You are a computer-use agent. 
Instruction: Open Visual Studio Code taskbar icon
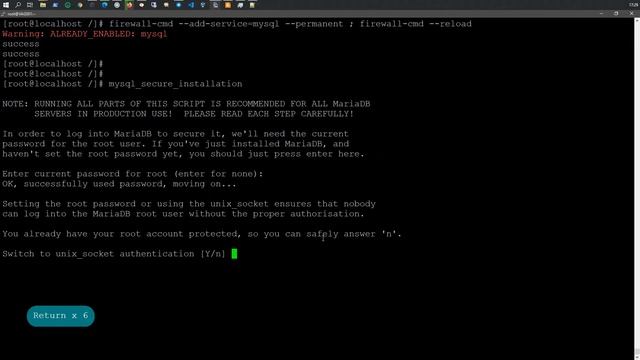191,5
